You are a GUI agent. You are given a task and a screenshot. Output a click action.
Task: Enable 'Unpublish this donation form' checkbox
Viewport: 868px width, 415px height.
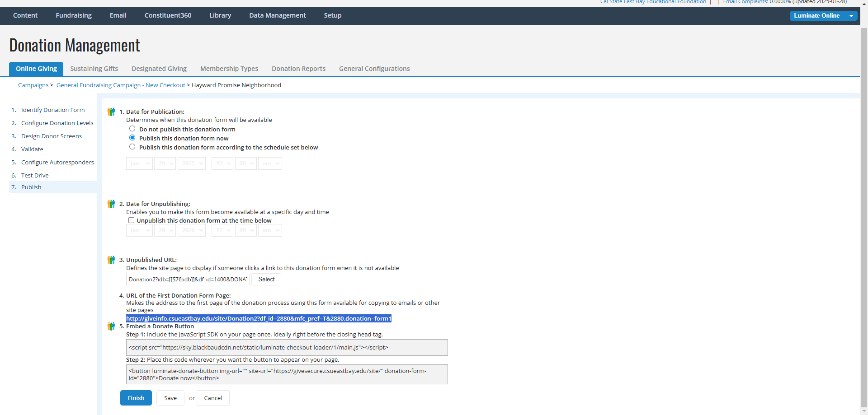coord(131,220)
